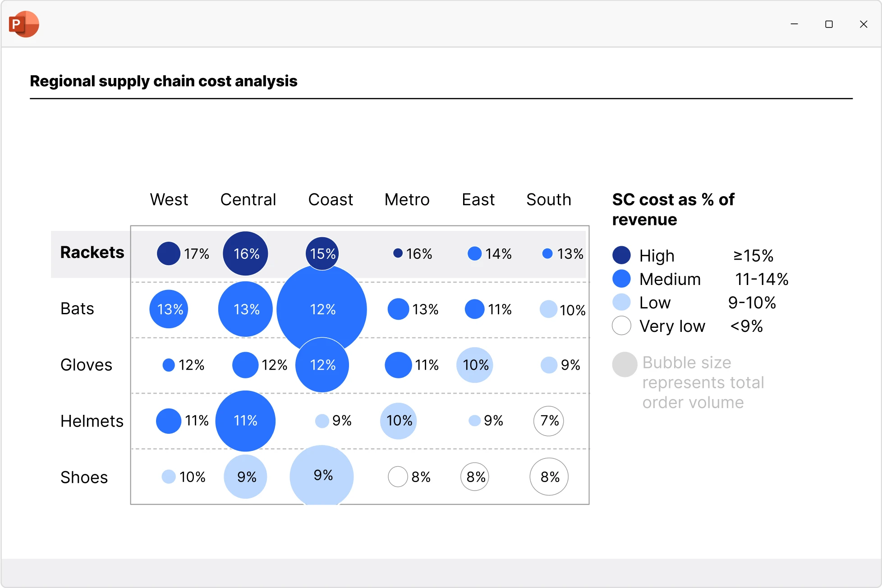This screenshot has width=882, height=588.
Task: Click the Very low legend circle
Action: pyautogui.click(x=621, y=326)
